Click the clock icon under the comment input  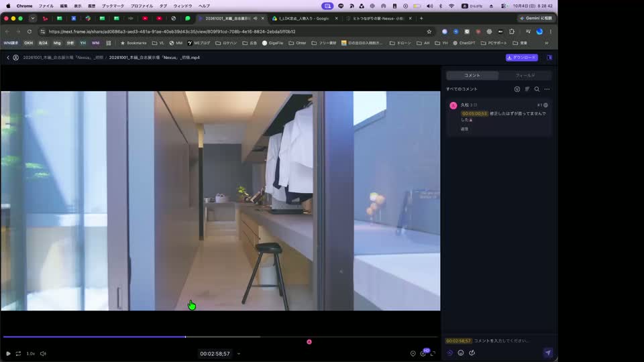450,353
